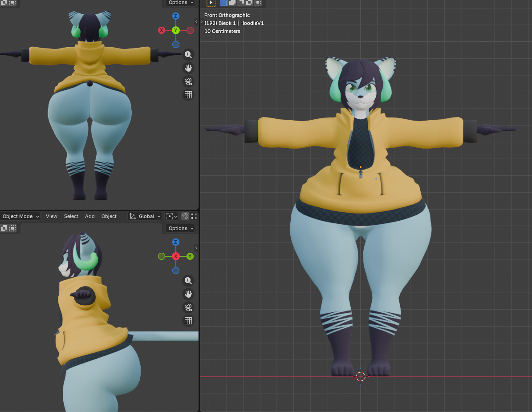Enable the set-new-selection mode box in main viewport
This screenshot has width=532, height=412.
(x=224, y=3)
